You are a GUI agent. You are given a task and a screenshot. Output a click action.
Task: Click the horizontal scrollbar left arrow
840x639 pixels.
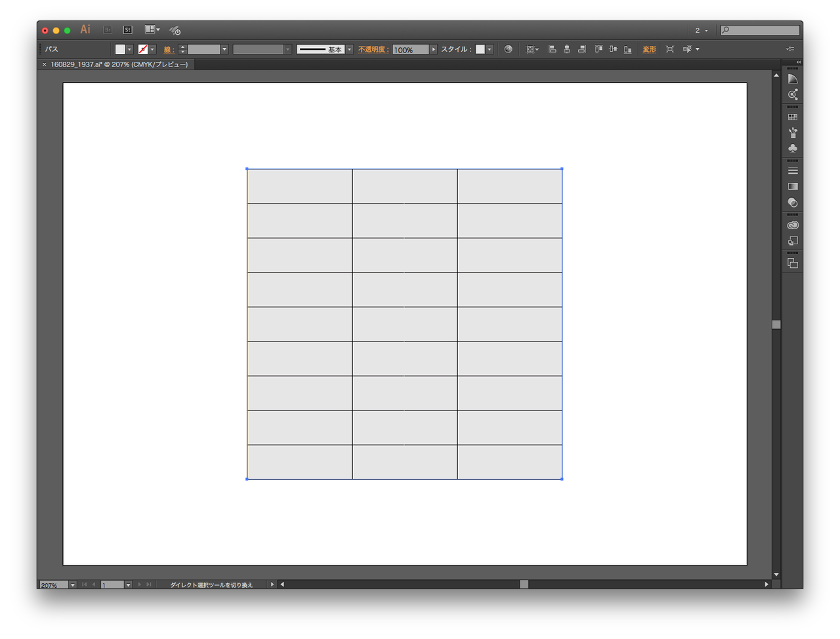[282, 584]
